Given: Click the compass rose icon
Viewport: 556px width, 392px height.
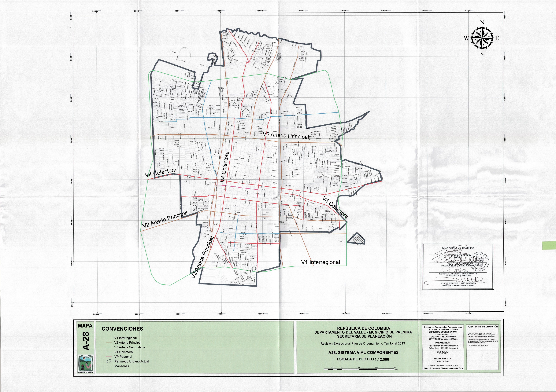Looking at the screenshot, I should pos(482,38).
